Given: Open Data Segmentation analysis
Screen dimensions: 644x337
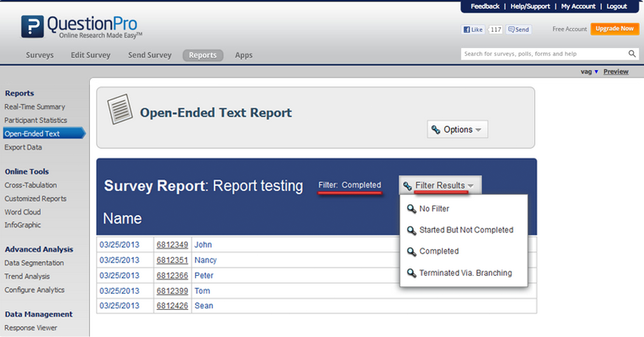Looking at the screenshot, I should [x=34, y=263].
